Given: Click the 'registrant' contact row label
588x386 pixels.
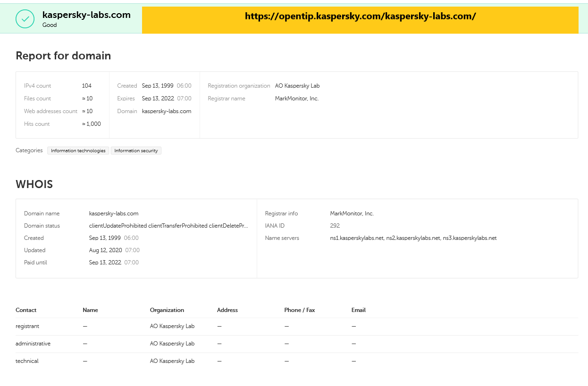Looking at the screenshot, I should [27, 326].
